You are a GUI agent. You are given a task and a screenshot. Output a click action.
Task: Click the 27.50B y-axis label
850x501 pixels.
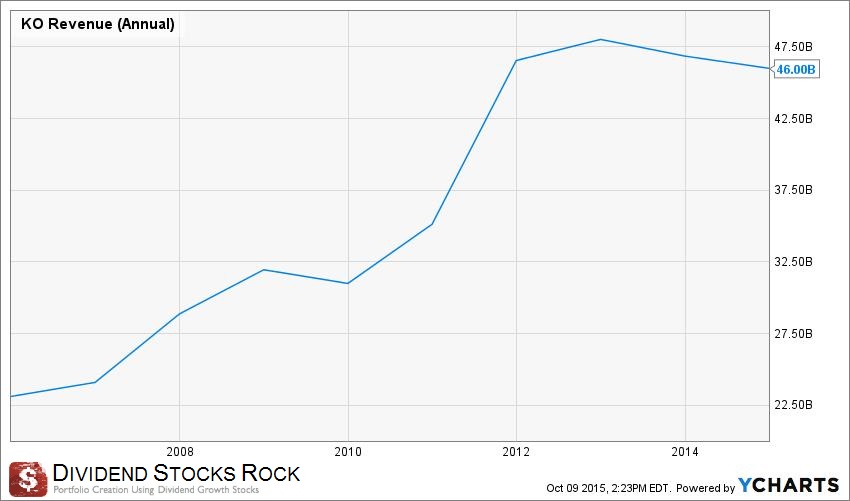pyautogui.click(x=795, y=333)
